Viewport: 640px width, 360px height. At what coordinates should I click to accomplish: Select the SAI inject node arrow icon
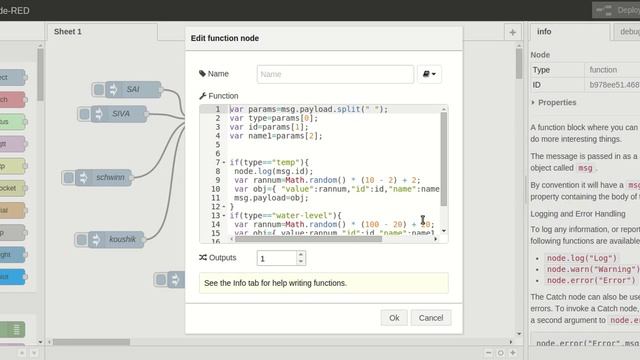(x=113, y=89)
